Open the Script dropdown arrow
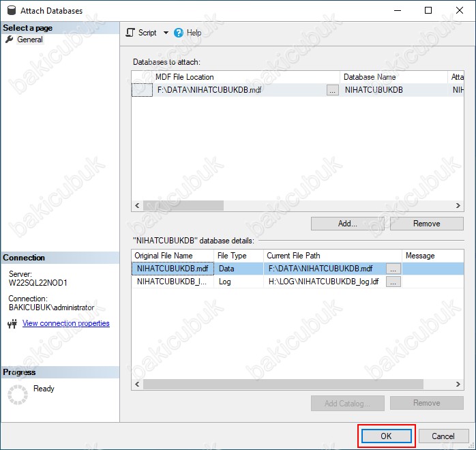The image size is (476, 450). click(x=166, y=33)
